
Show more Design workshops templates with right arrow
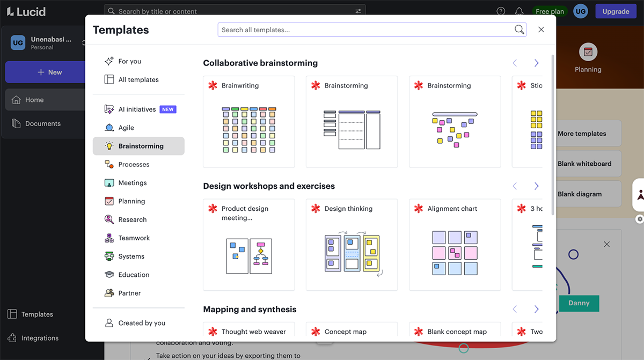tap(536, 186)
